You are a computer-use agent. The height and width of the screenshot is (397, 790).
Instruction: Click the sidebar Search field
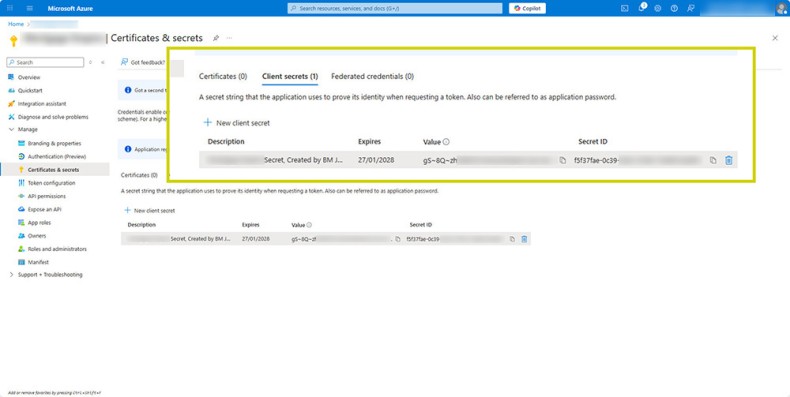click(x=45, y=62)
